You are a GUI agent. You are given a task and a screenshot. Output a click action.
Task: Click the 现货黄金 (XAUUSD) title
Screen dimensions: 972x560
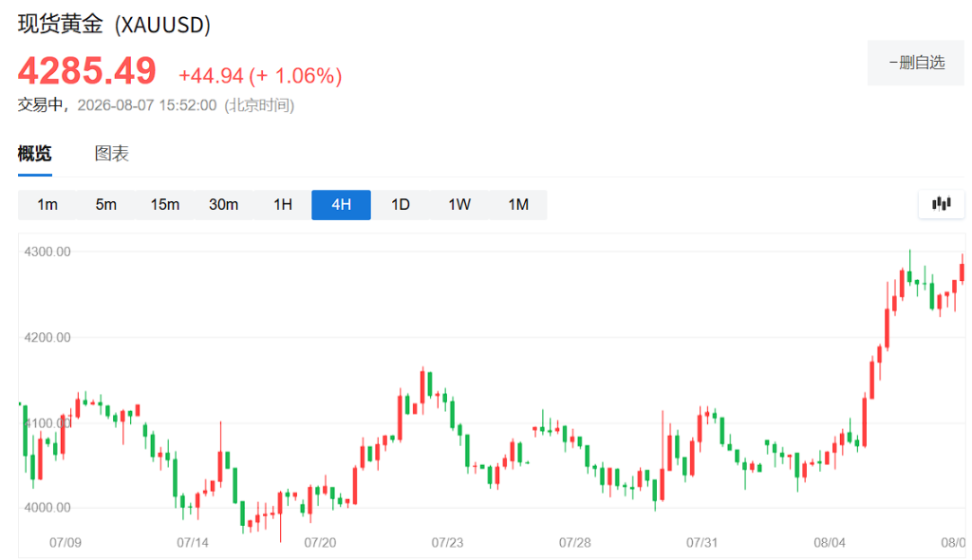115,25
